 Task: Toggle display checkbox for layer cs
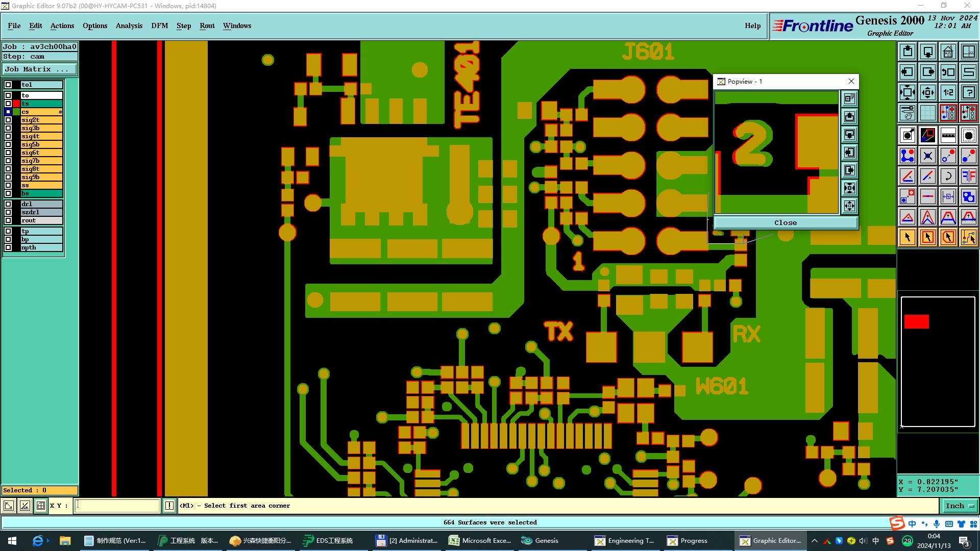click(8, 112)
